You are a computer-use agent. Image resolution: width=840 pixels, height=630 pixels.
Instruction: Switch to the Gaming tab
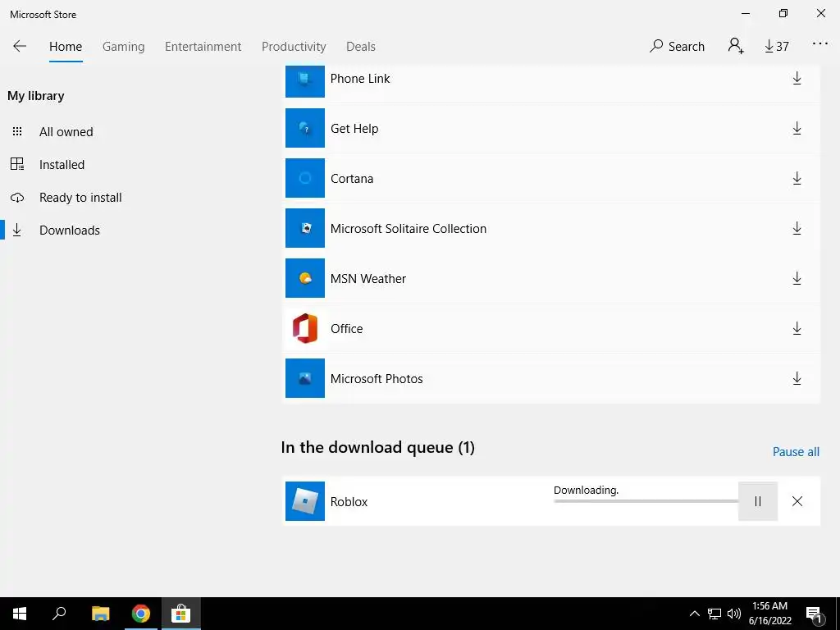pos(124,47)
